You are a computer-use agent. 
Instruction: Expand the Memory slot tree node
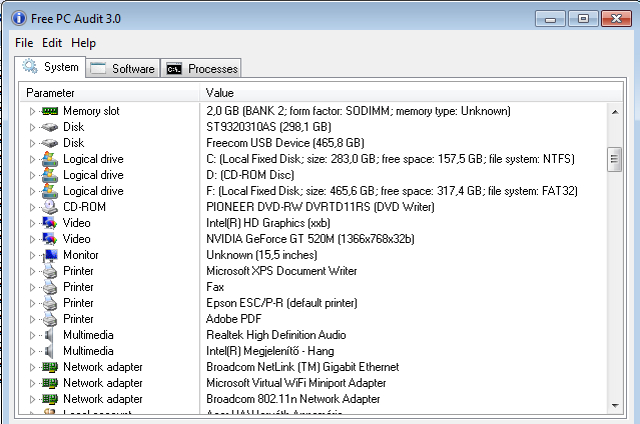[32, 111]
